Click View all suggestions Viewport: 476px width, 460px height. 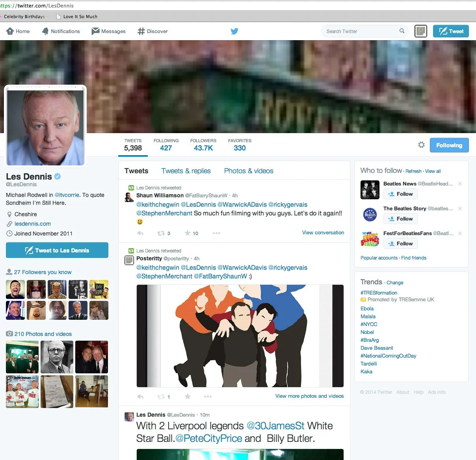point(433,171)
